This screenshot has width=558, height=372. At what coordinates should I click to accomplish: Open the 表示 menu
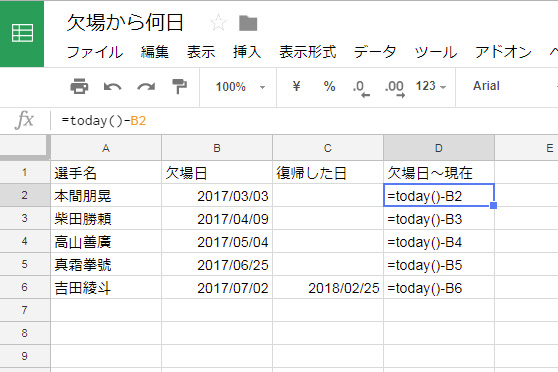(201, 52)
